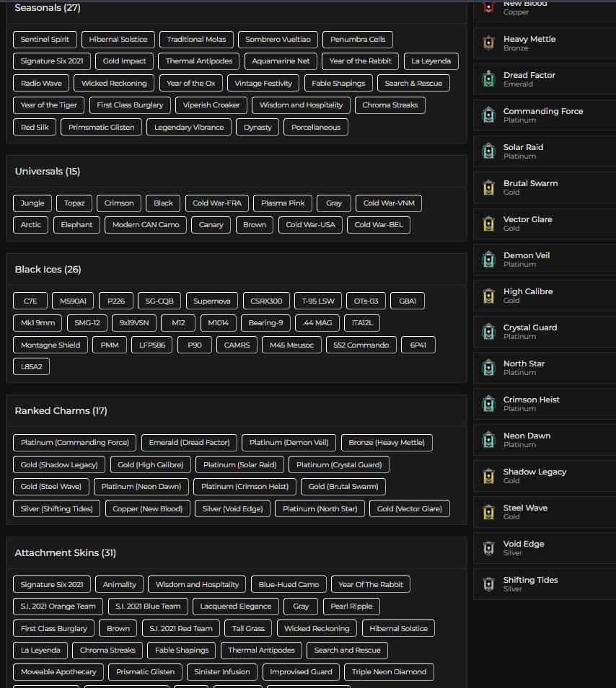616x688 pixels.
Task: Click the Heavy Mettle Bronze rank charm icon
Action: point(488,43)
